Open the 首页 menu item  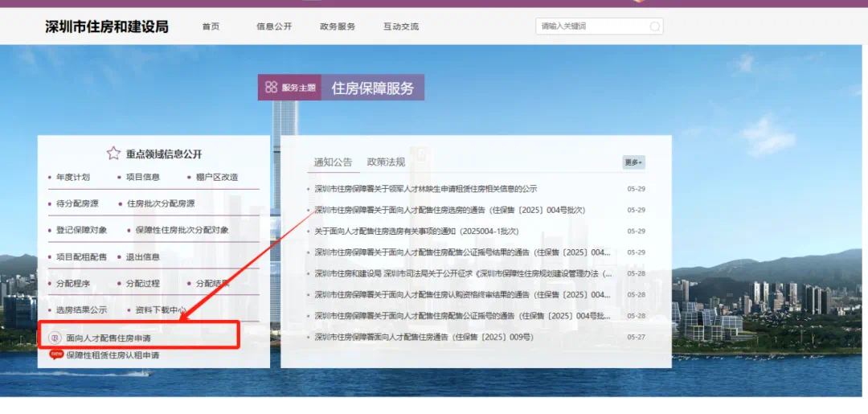click(x=211, y=27)
